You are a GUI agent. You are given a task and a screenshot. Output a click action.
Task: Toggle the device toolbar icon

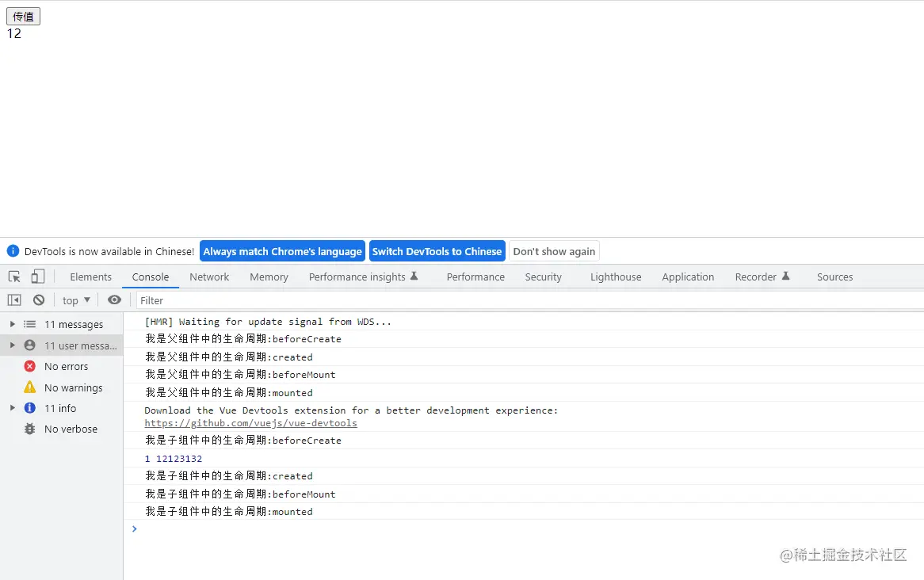(38, 277)
